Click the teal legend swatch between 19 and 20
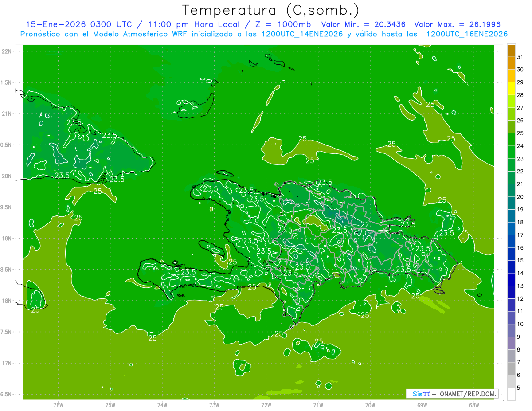 511,203
